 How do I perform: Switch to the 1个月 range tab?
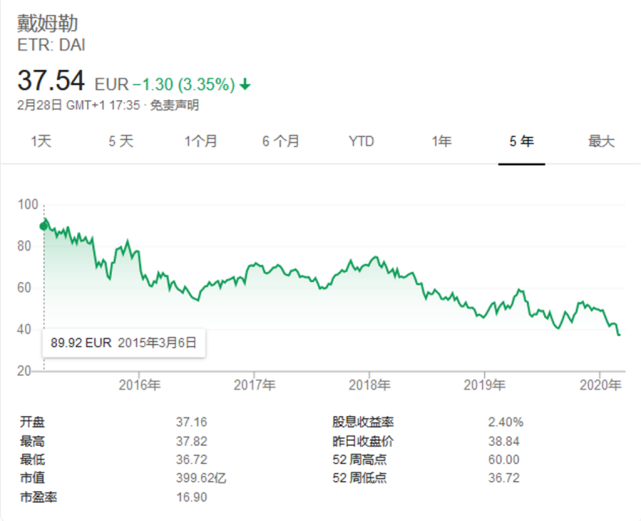(201, 141)
